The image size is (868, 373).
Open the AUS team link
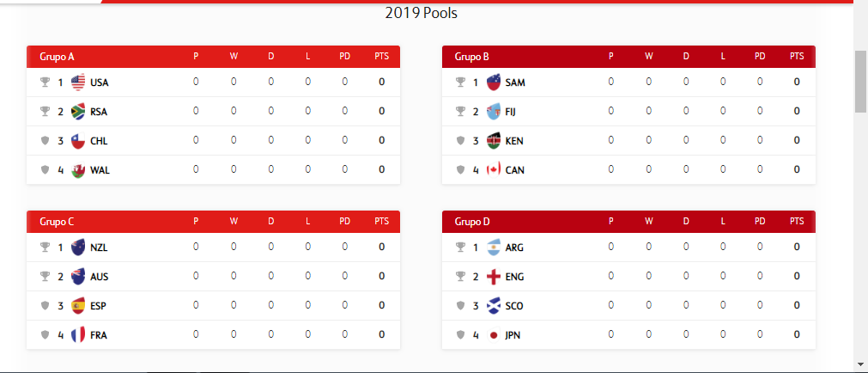click(99, 277)
